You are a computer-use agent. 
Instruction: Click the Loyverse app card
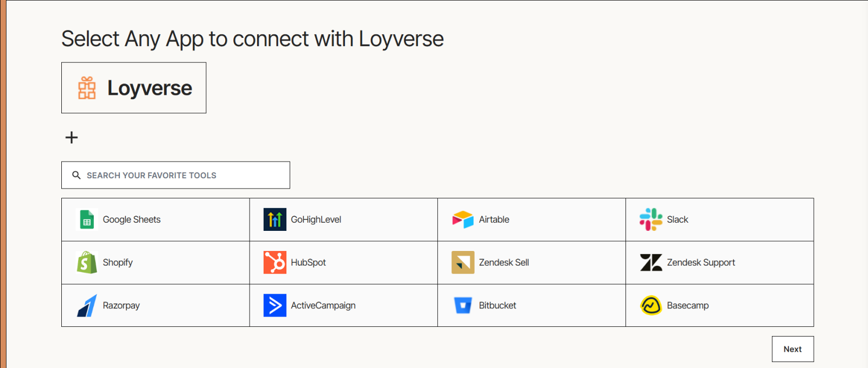tap(133, 88)
